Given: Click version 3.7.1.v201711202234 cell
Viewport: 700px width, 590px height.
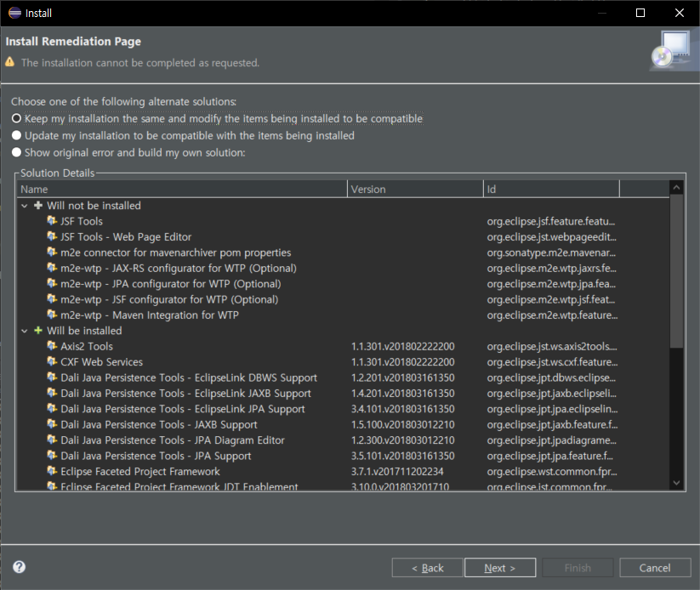Looking at the screenshot, I should 397,471.
